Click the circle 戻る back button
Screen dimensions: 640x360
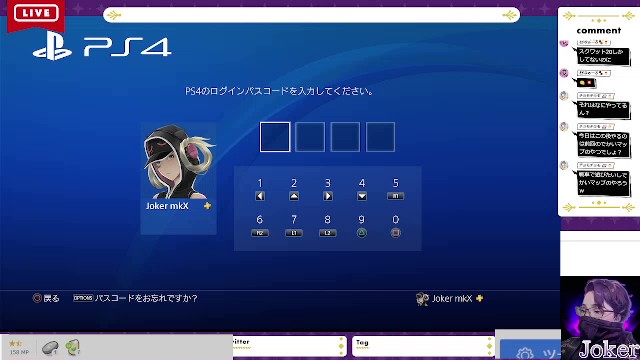(46, 298)
